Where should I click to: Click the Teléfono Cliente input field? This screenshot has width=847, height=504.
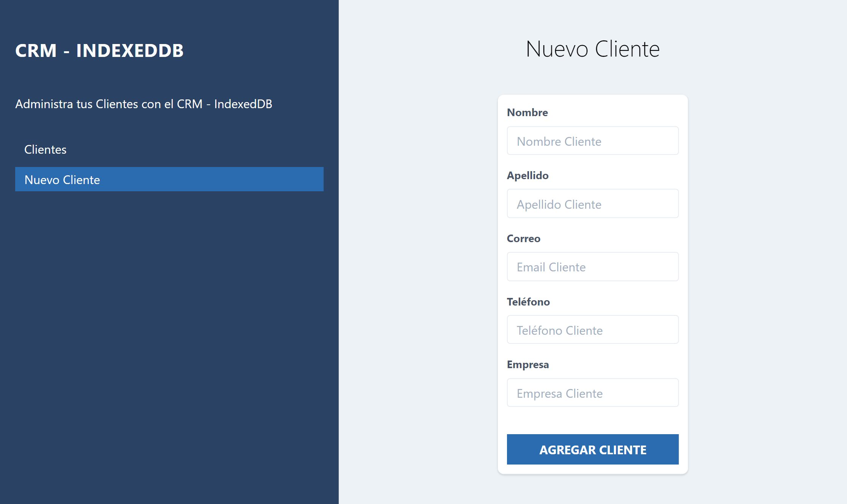(x=592, y=330)
